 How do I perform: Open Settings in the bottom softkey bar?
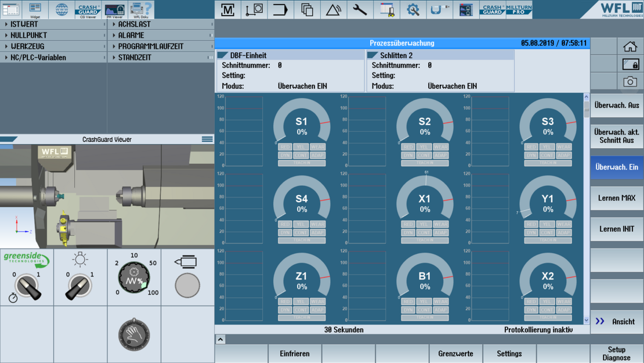tap(509, 353)
